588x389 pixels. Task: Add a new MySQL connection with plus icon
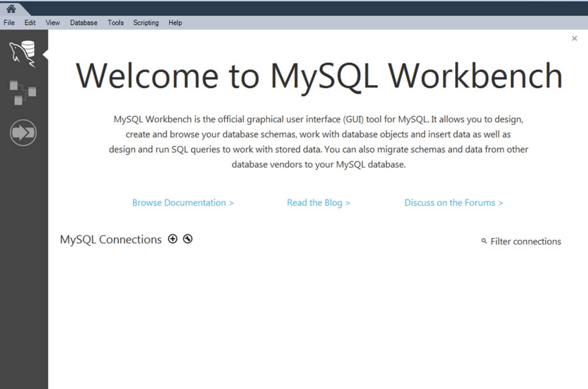pyautogui.click(x=173, y=239)
